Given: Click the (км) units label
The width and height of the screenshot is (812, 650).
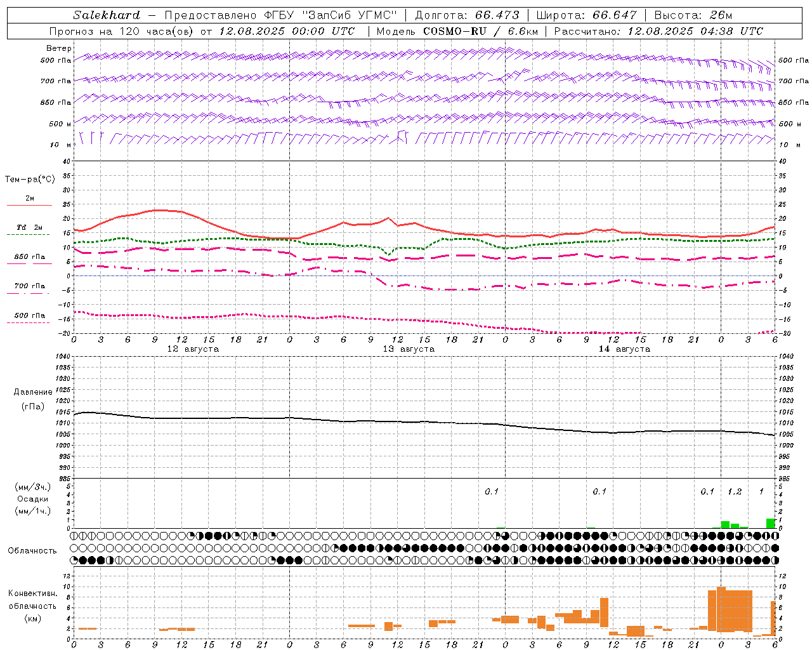Looking at the screenshot, I should (x=32, y=618).
